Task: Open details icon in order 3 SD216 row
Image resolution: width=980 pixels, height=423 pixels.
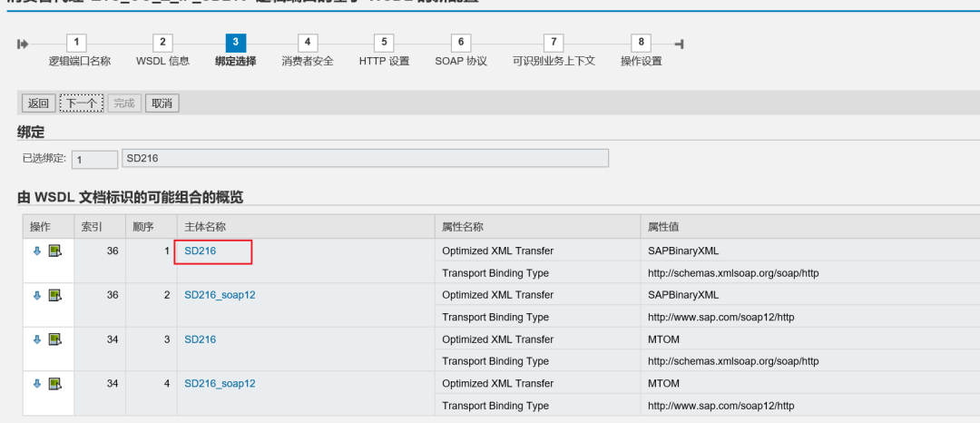Action: tap(55, 339)
